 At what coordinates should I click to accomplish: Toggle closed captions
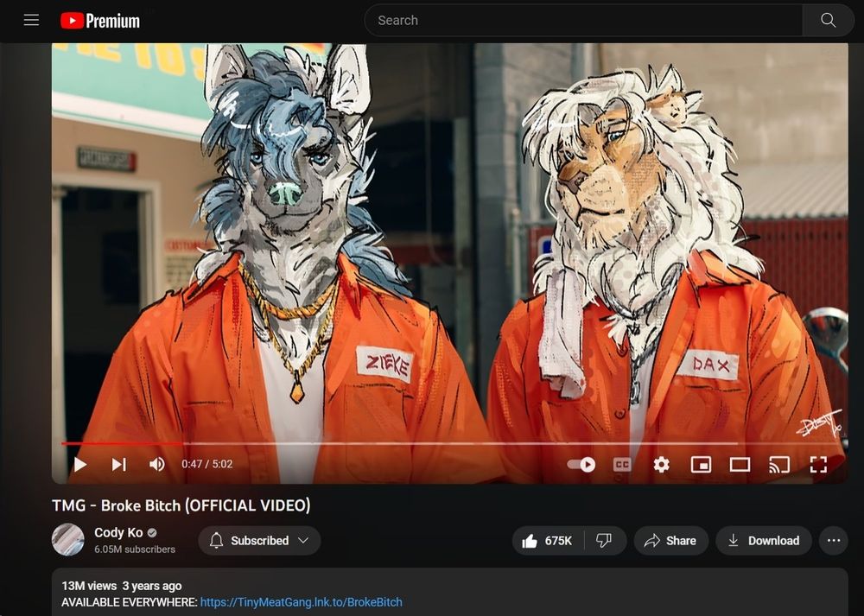[622, 465]
